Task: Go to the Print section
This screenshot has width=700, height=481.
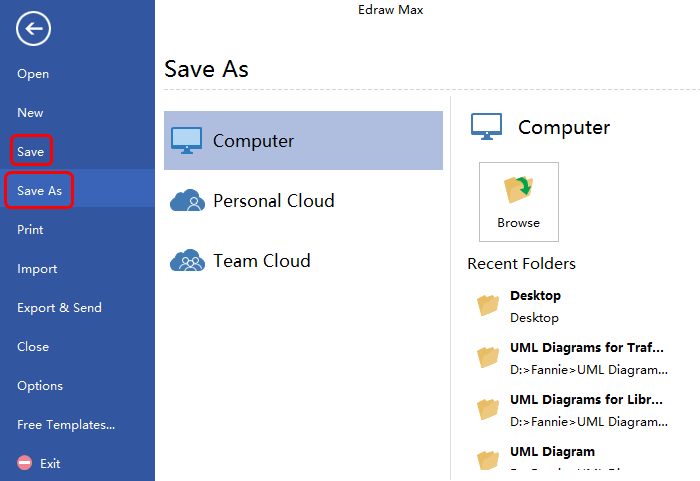Action: pyautogui.click(x=30, y=230)
